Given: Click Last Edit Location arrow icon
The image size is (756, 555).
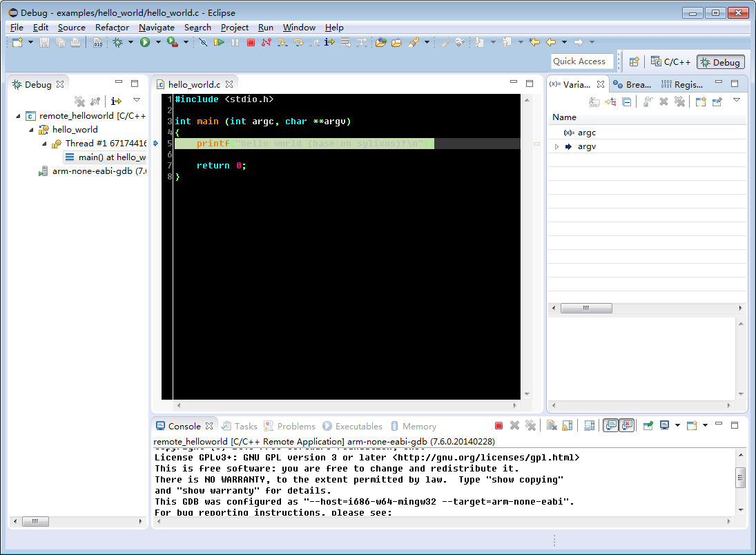Looking at the screenshot, I should (534, 42).
